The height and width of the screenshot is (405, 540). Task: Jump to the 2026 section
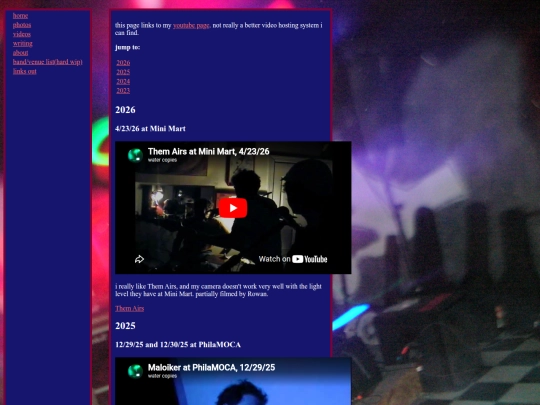coord(123,63)
